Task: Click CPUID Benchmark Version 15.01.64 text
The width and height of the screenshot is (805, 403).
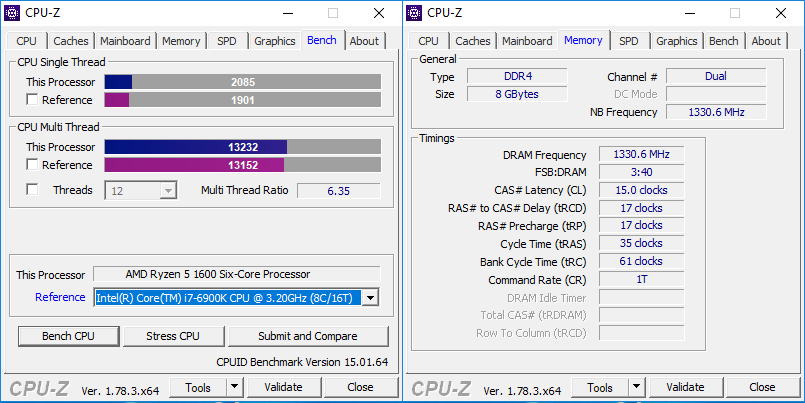Action: click(302, 362)
